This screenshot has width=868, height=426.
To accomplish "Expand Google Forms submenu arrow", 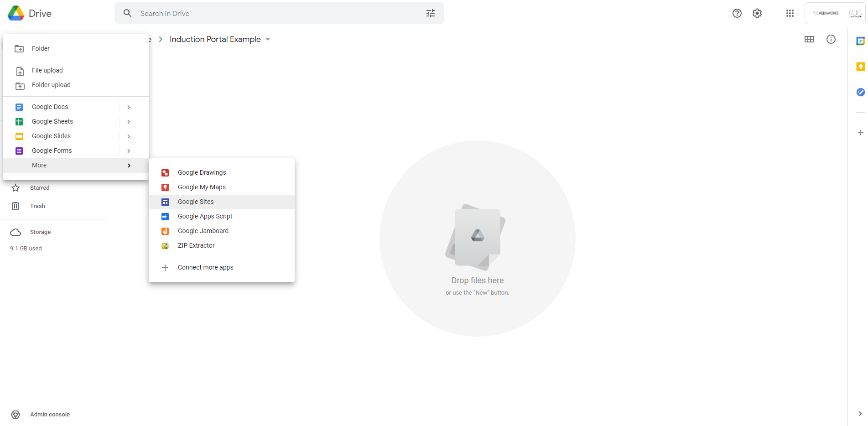I will [129, 151].
